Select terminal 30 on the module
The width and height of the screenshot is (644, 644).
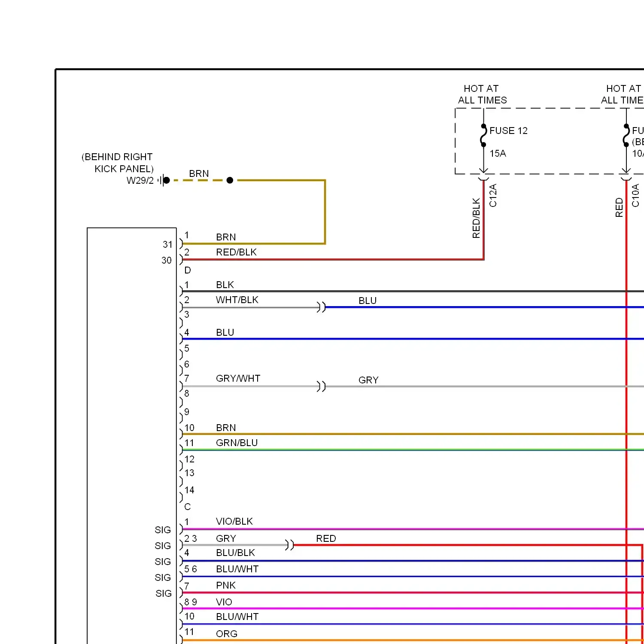(x=167, y=260)
